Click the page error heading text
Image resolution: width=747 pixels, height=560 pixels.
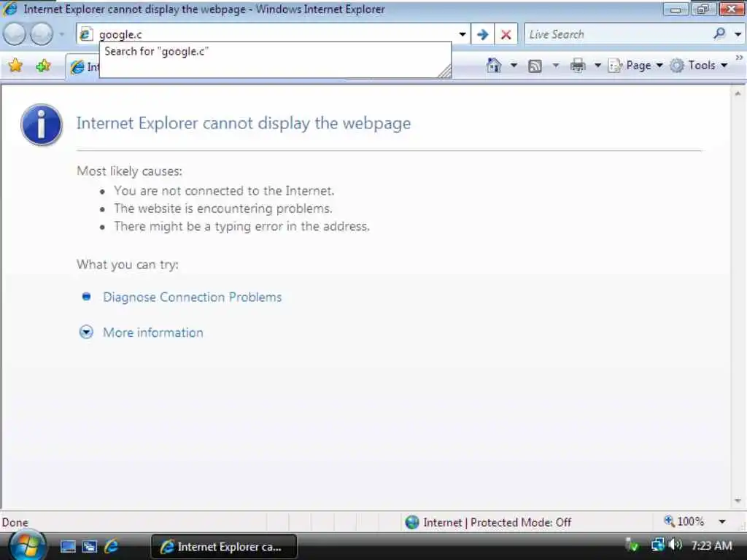coord(244,123)
